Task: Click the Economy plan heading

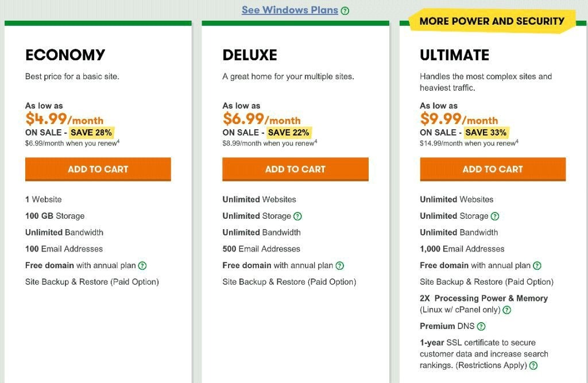Action: 65,55
